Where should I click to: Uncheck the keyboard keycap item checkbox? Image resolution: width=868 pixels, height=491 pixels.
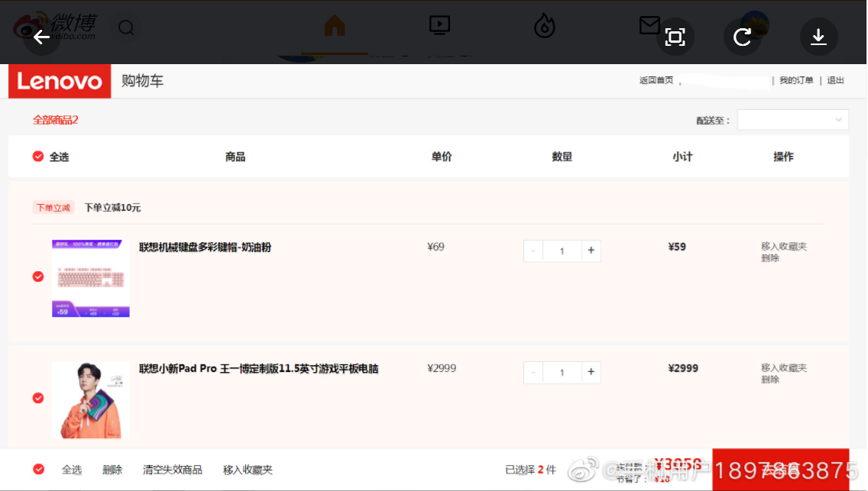tap(38, 276)
